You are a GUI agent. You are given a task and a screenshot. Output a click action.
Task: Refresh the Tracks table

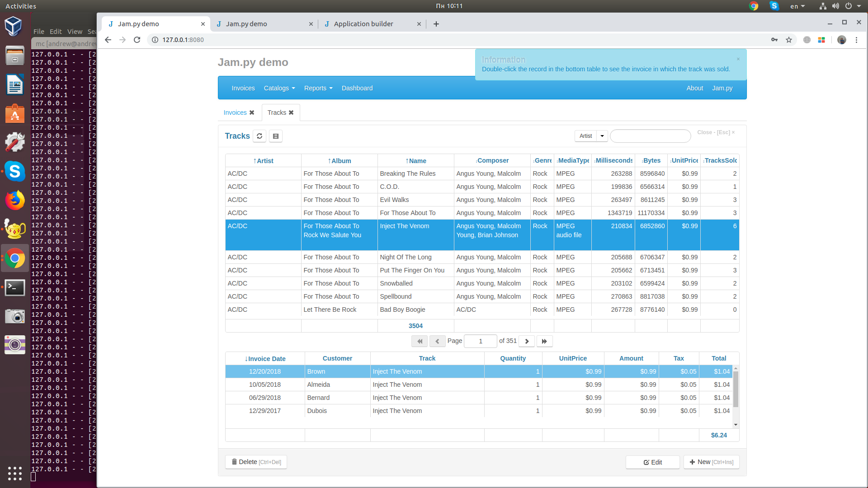click(x=259, y=136)
